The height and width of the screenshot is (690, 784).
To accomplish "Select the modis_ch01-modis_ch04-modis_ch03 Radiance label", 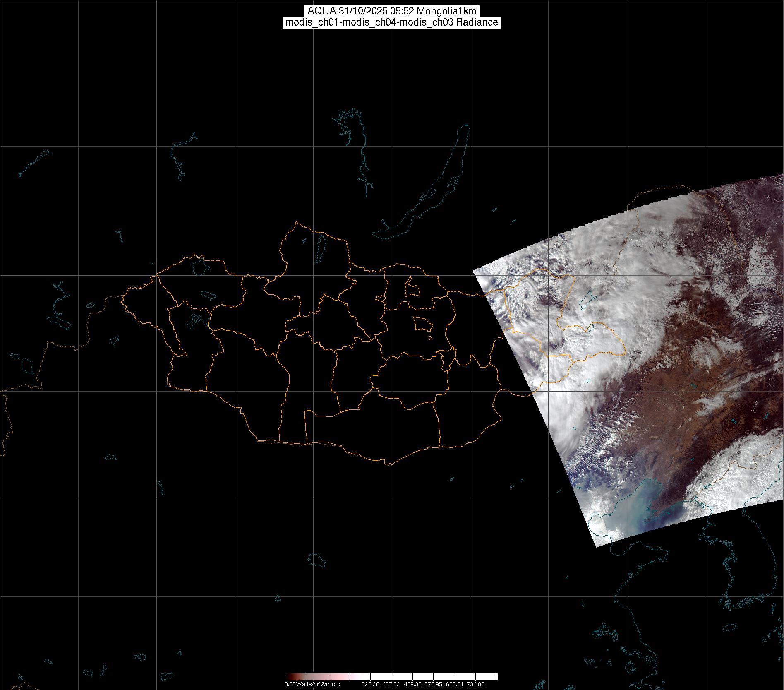I will [391, 22].
